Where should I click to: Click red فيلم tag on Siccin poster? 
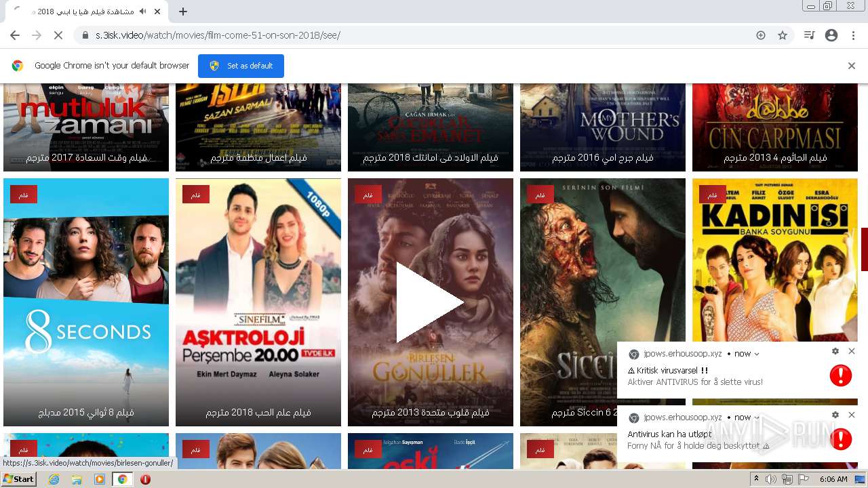(x=540, y=195)
